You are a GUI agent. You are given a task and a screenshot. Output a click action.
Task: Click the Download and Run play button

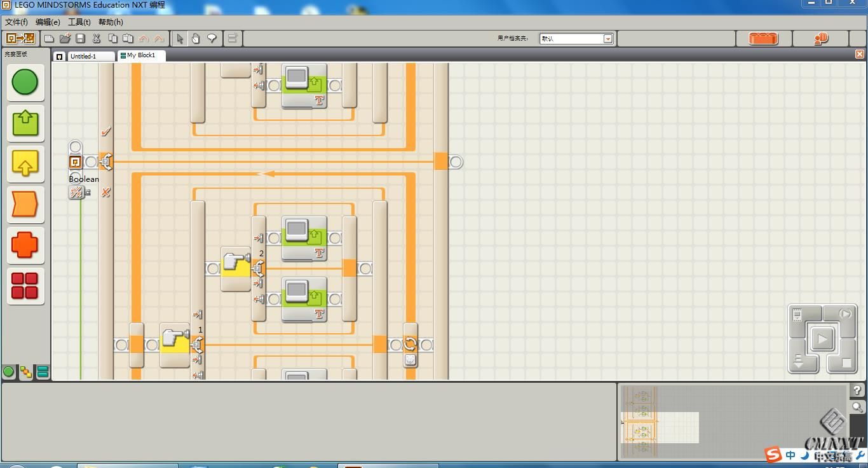pyautogui.click(x=822, y=339)
